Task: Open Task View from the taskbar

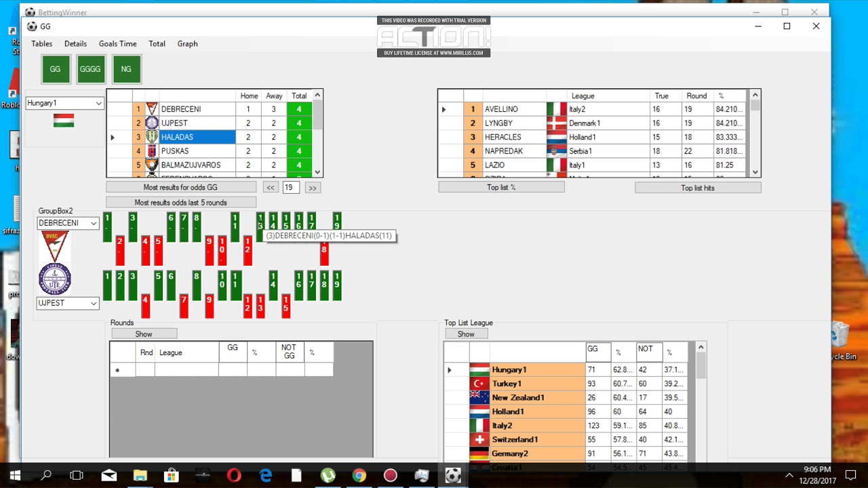Action: [77, 476]
